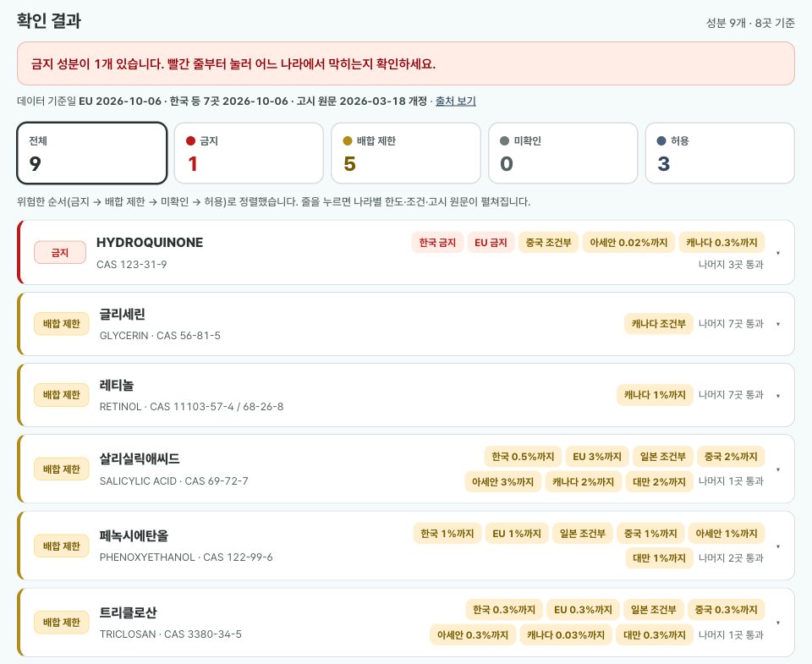The width and height of the screenshot is (812, 664).
Task: Expand the 트리클로산 row arrow
Action: 778,623
